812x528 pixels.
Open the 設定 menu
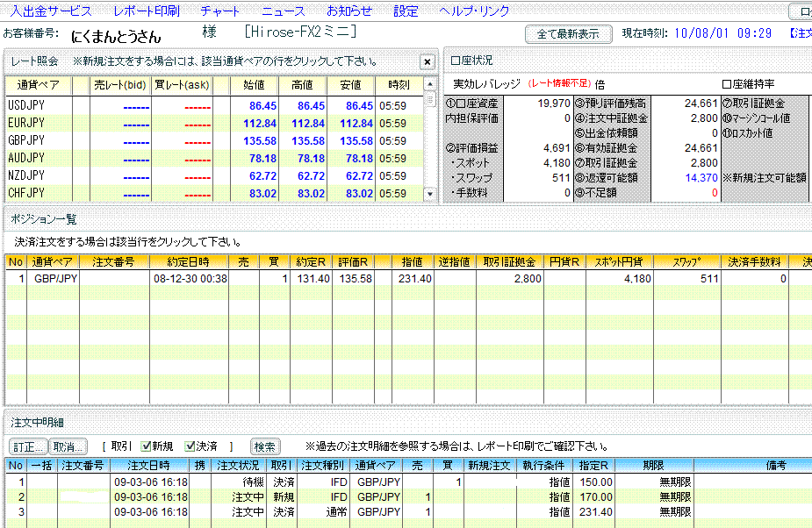click(x=406, y=11)
